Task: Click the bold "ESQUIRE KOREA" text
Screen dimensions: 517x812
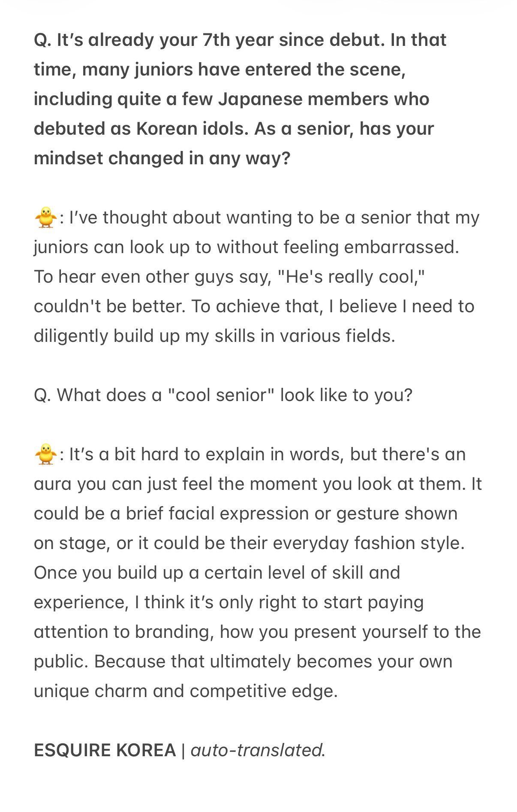Action: pos(105,750)
